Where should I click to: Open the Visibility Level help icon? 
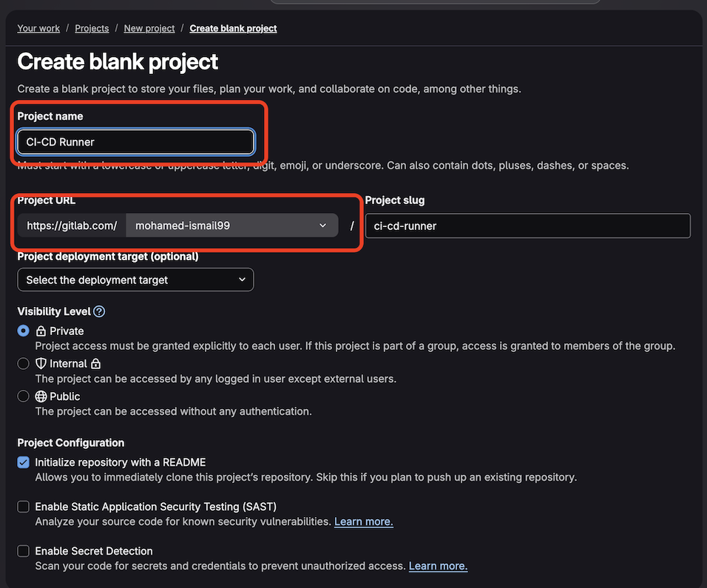[99, 311]
